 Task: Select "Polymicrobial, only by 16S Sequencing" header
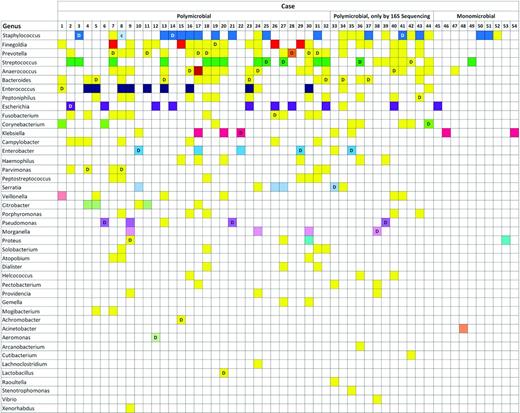(x=382, y=16)
